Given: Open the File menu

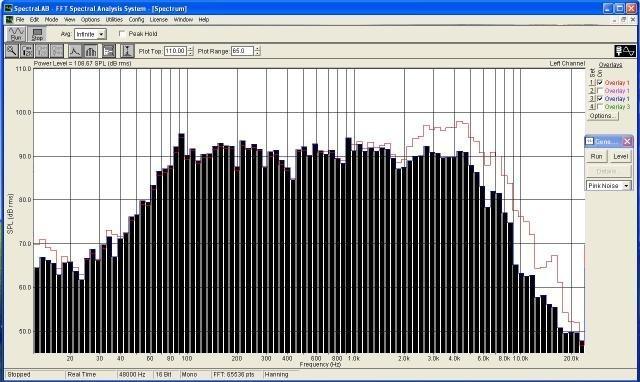Looking at the screenshot, I should pos(20,20).
